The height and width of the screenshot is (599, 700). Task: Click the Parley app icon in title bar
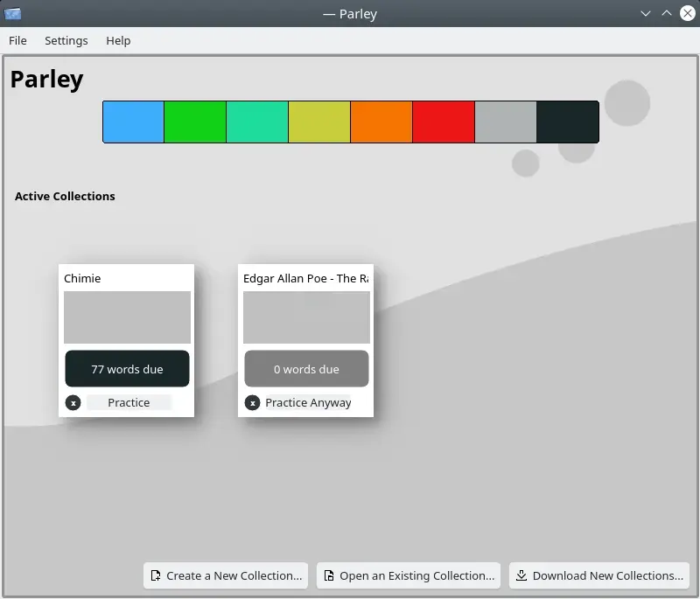[x=12, y=14]
